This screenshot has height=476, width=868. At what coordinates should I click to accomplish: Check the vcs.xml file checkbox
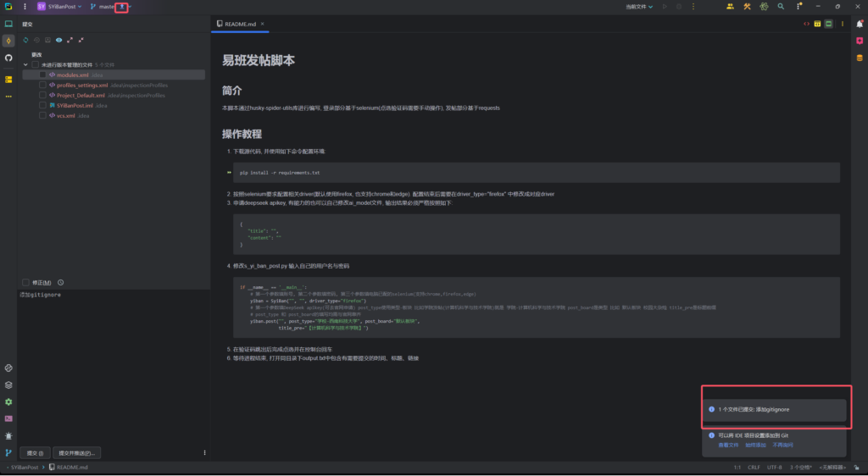coord(42,115)
